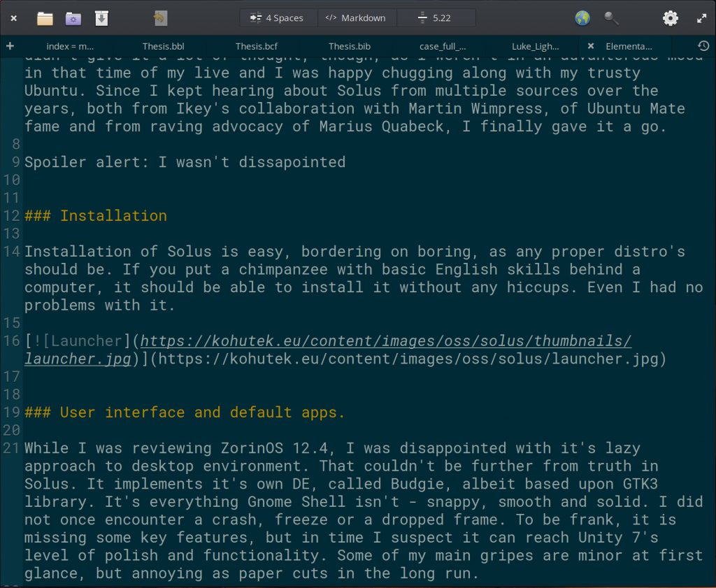This screenshot has width=716, height=588.
Task: Open the tab history clock icon
Action: (703, 45)
